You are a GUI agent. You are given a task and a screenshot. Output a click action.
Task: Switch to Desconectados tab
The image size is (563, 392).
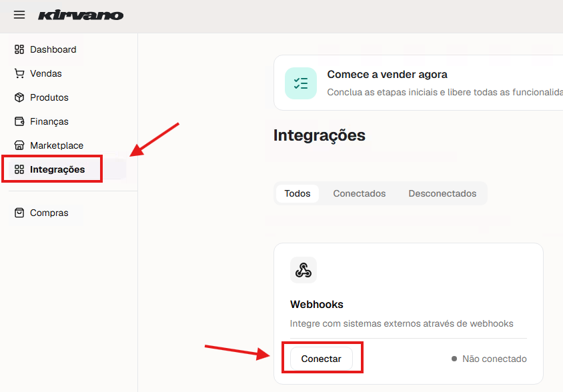[x=442, y=193]
